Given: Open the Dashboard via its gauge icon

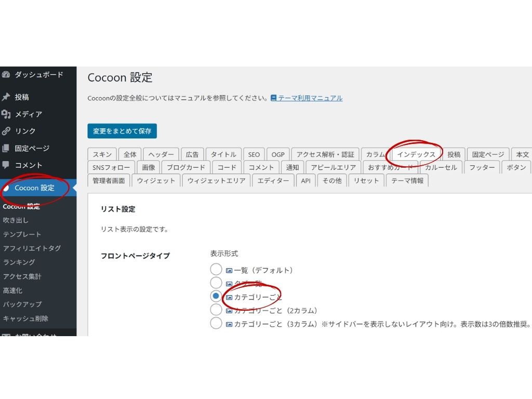Looking at the screenshot, I should pos(6,75).
